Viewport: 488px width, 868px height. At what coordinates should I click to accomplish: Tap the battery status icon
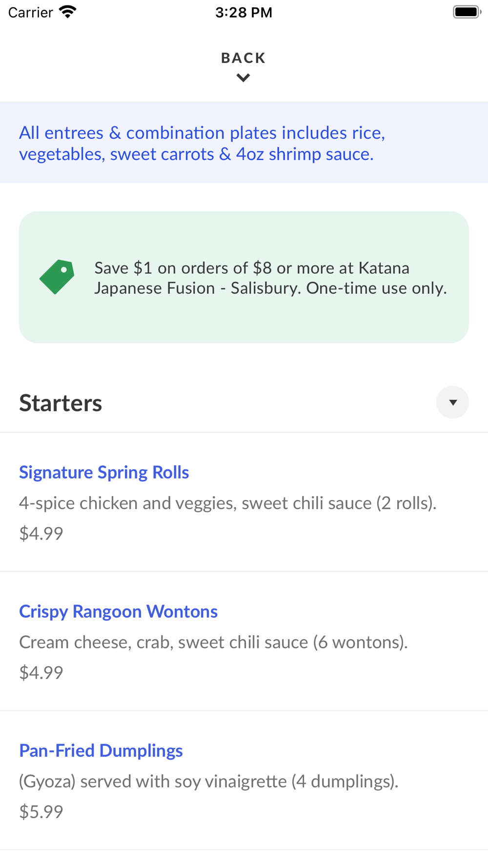pos(467,12)
